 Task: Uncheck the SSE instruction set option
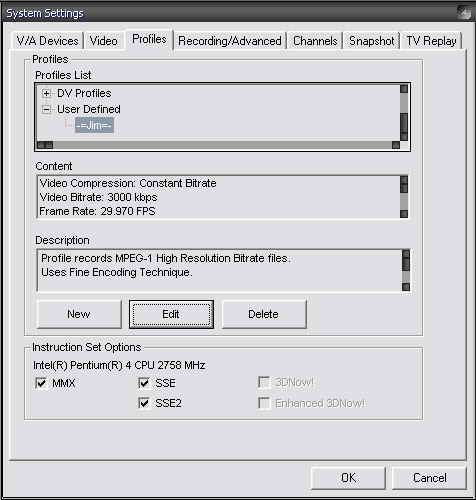click(144, 383)
